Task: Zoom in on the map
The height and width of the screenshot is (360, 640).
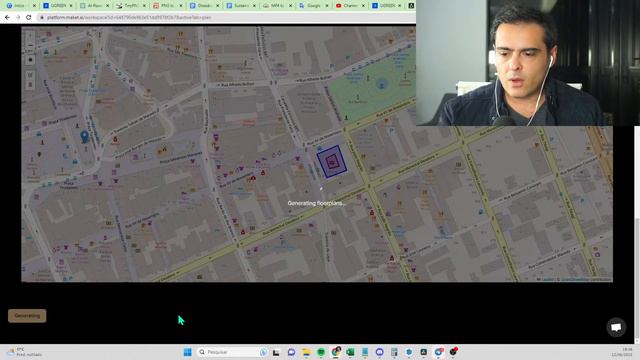Action: (30, 36)
